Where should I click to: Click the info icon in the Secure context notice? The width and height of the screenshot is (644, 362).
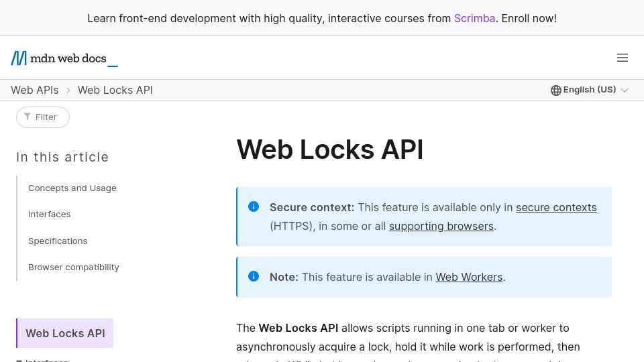pyautogui.click(x=254, y=206)
